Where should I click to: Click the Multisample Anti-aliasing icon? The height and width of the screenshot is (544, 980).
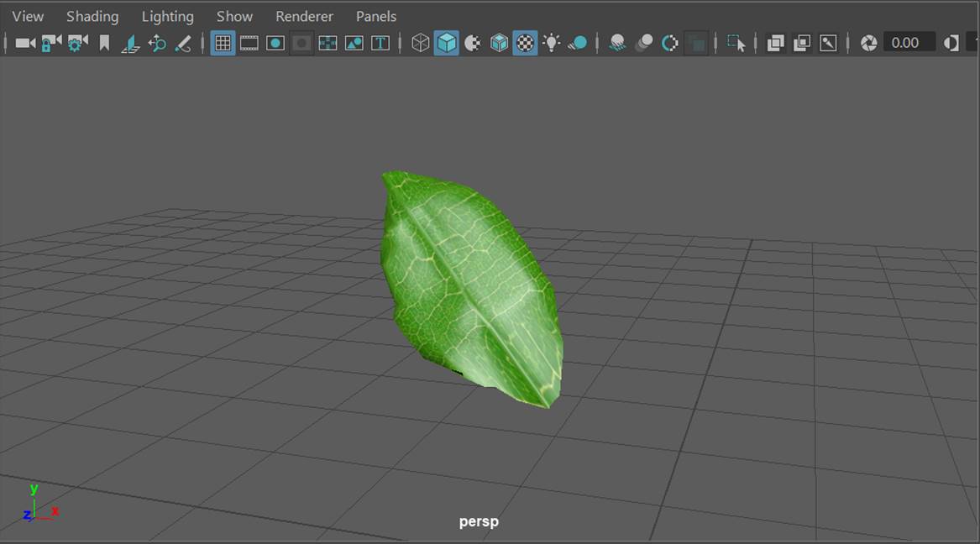click(669, 43)
